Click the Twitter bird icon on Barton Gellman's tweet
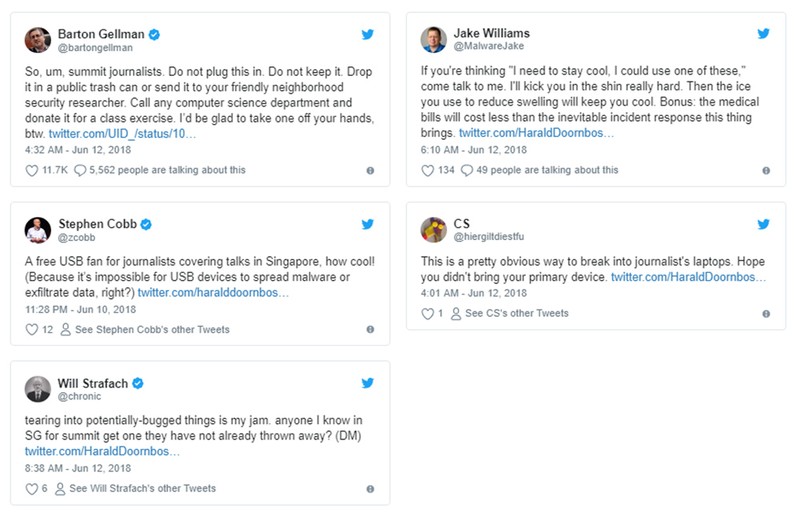The width and height of the screenshot is (800, 521). [x=368, y=34]
